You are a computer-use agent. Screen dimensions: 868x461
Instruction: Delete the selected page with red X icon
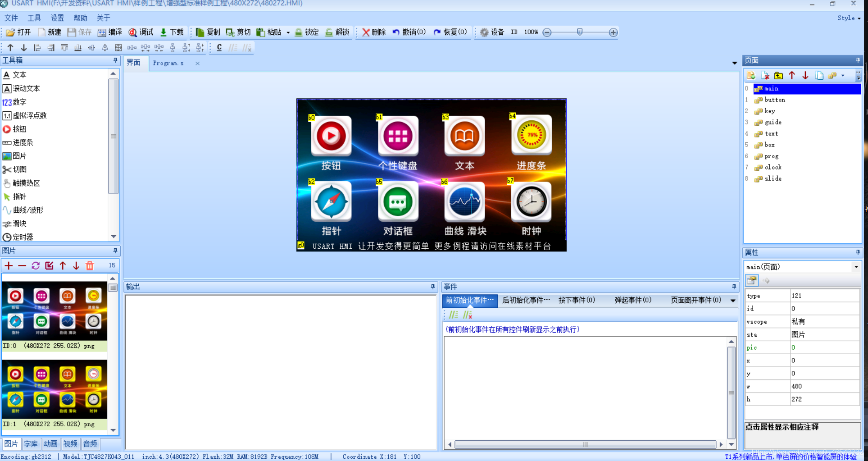(765, 75)
